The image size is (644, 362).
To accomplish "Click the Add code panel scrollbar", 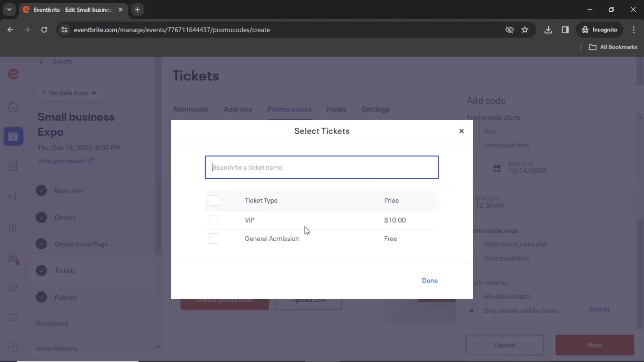I will 640,273.
